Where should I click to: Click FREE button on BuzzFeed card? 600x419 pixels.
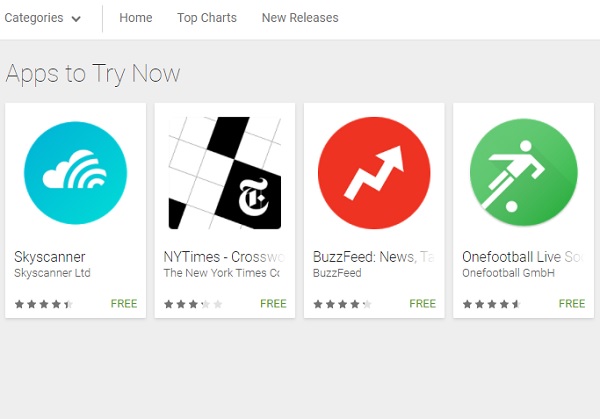[422, 303]
